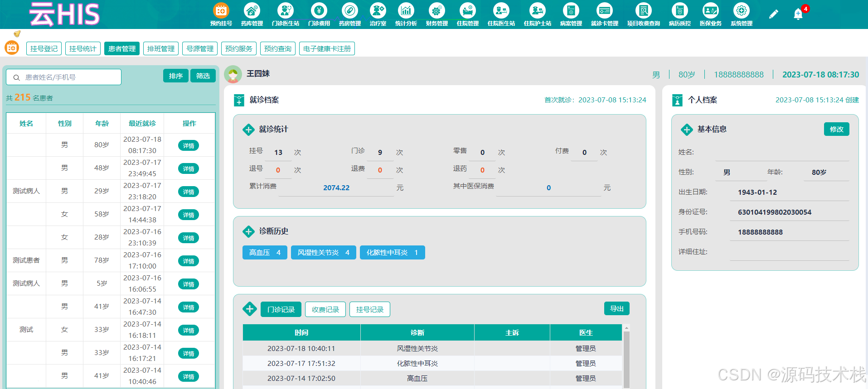
Task: Open the 住院管理 module icon
Action: [x=468, y=10]
